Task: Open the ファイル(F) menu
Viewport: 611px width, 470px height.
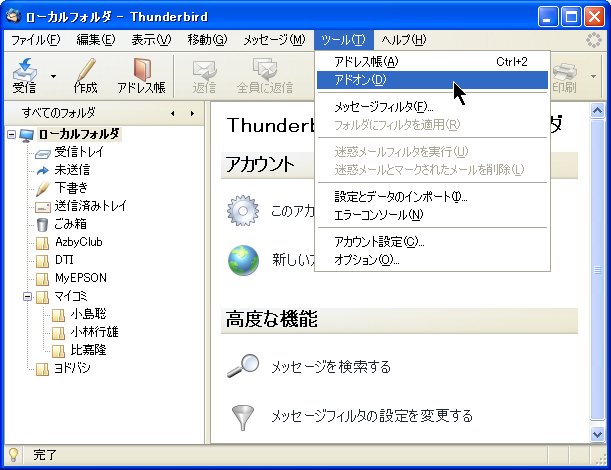Action: point(35,40)
